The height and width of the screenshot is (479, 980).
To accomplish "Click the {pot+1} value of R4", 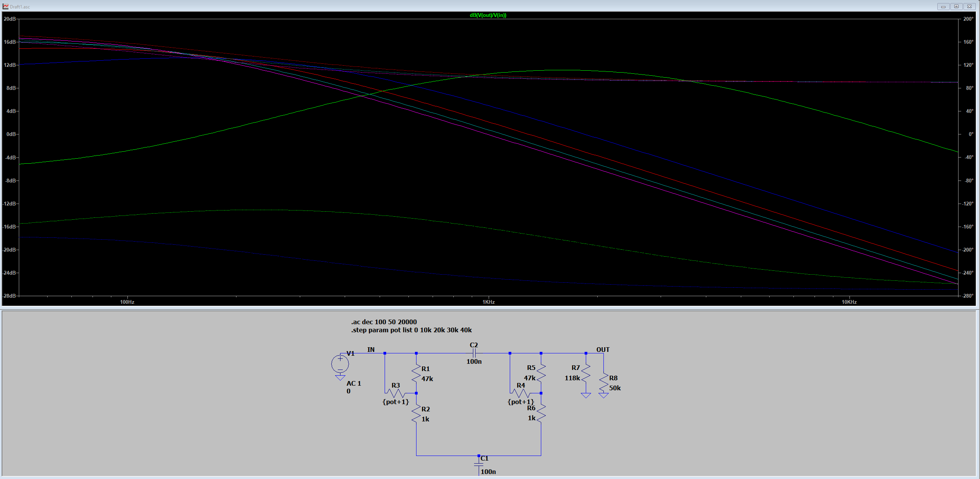I will pyautogui.click(x=521, y=402).
